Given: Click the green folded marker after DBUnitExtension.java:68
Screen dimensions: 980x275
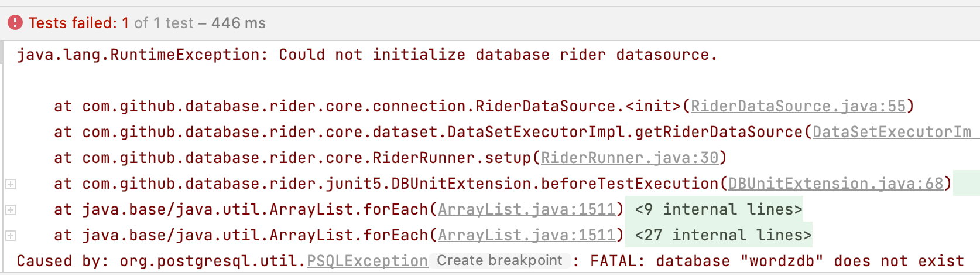Looking at the screenshot, I should pyautogui.click(x=966, y=184).
